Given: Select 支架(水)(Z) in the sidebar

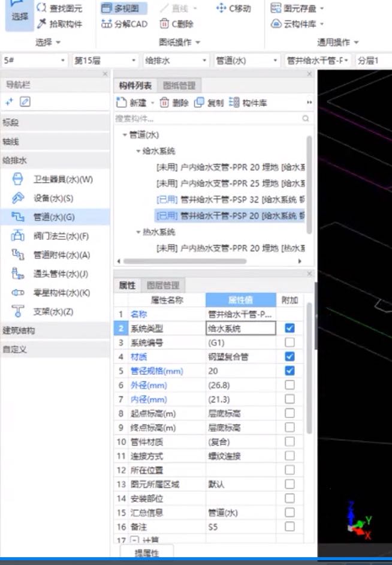Looking at the screenshot, I should point(55,312).
